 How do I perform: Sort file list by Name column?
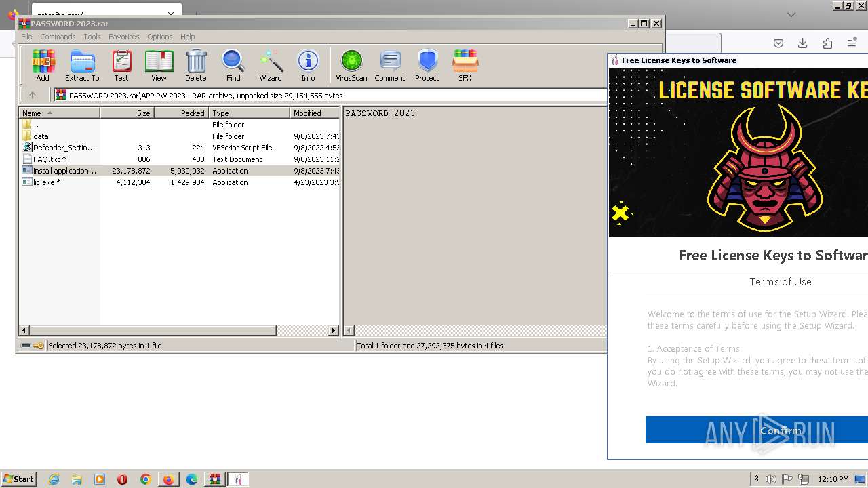coord(60,113)
